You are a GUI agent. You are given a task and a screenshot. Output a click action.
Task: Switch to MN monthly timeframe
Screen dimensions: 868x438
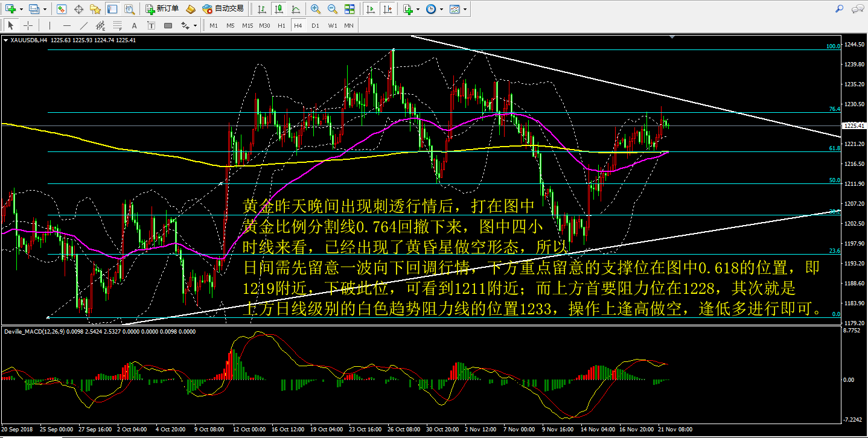click(x=349, y=25)
